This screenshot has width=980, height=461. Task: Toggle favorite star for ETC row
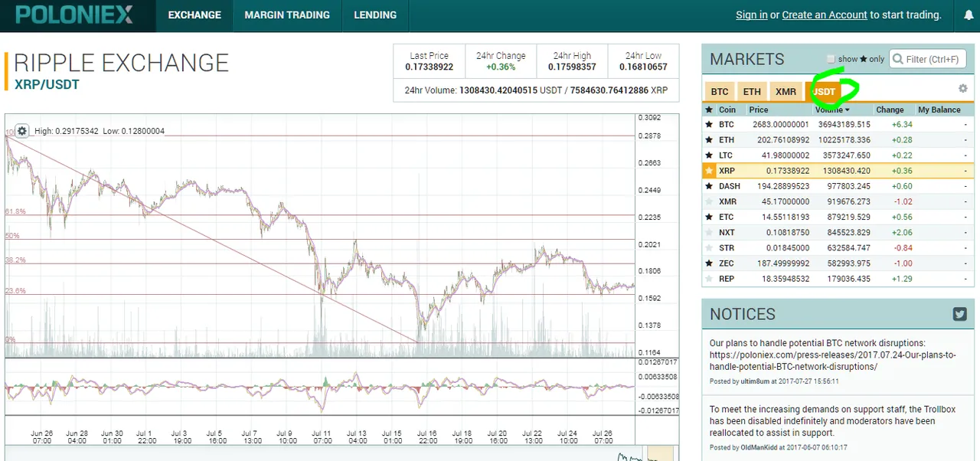[709, 217]
